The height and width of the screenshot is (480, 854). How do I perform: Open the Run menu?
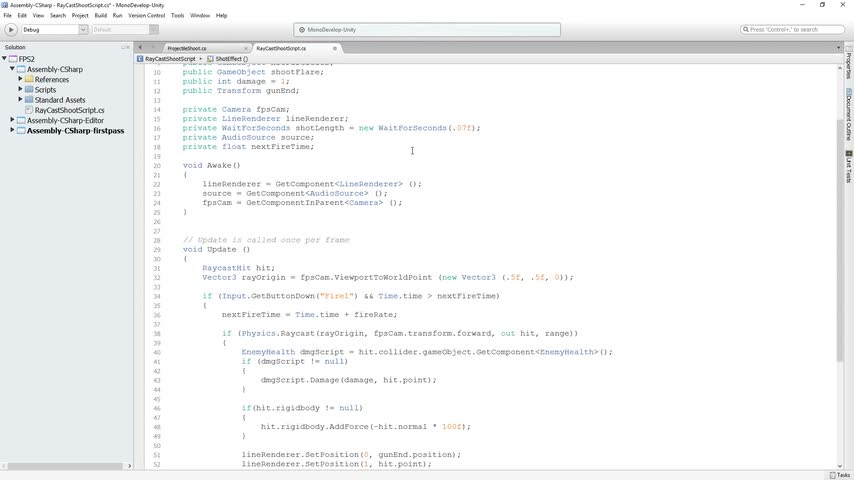coord(117,15)
